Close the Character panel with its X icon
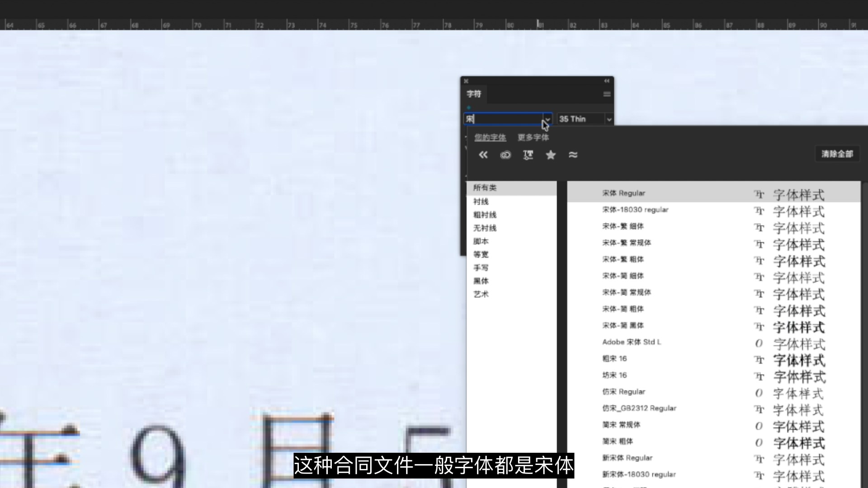The image size is (868, 488). click(x=466, y=81)
